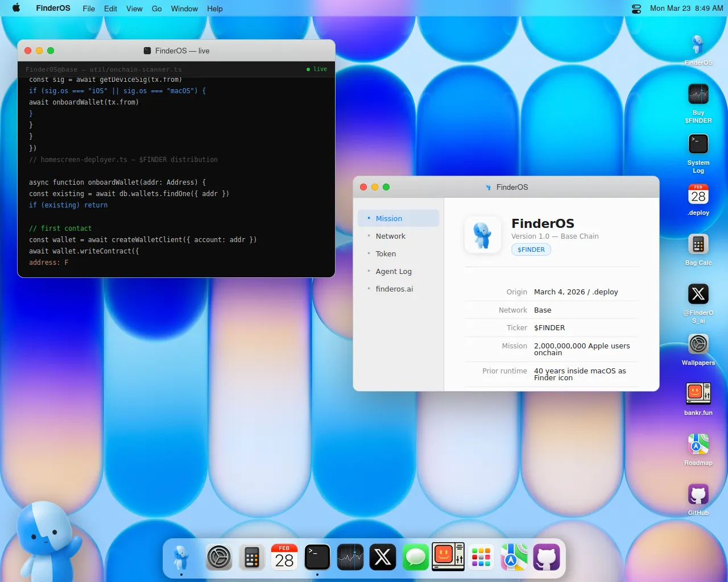Open the Roadmap desktop icon
This screenshot has height=582, width=728.
click(698, 444)
